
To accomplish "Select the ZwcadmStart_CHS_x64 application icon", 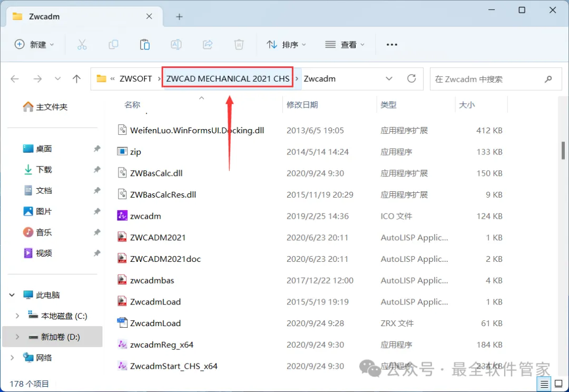I will (122, 366).
